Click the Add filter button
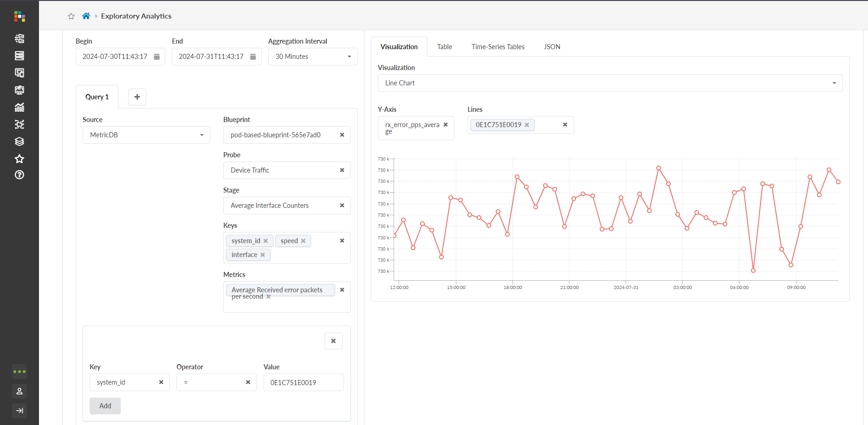 105,406
